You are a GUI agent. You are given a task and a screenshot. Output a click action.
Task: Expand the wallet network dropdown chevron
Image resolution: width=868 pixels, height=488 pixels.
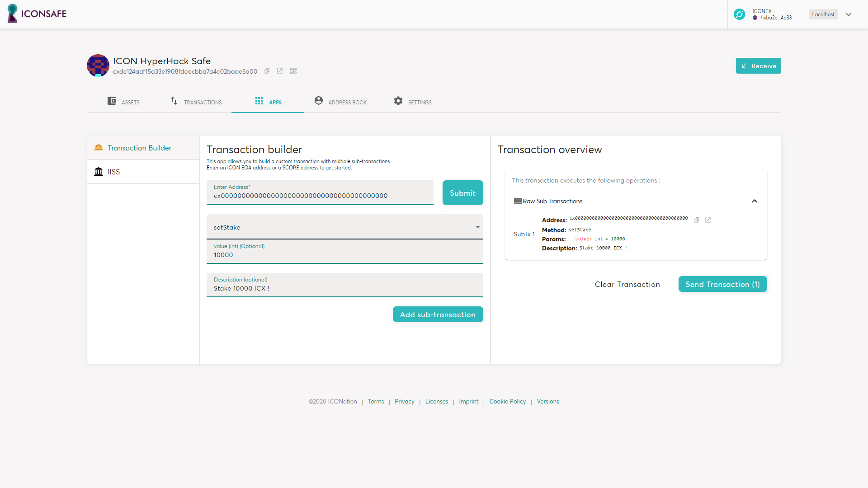tap(849, 14)
